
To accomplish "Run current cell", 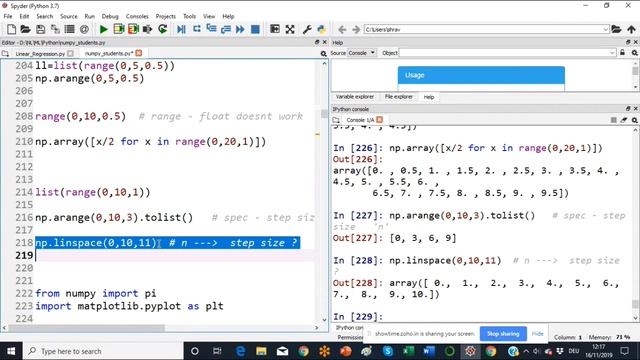I will pos(119,29).
